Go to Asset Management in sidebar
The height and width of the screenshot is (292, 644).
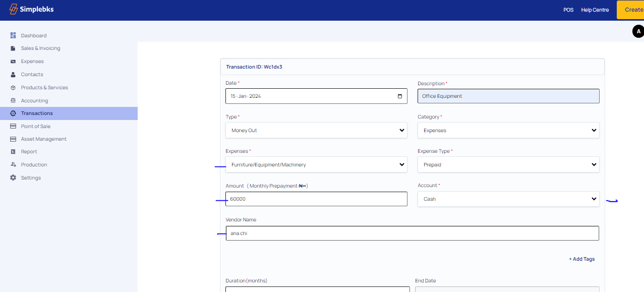(43, 139)
